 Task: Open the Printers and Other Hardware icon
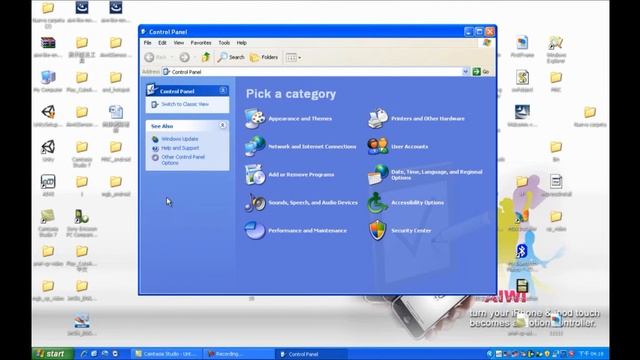[378, 118]
